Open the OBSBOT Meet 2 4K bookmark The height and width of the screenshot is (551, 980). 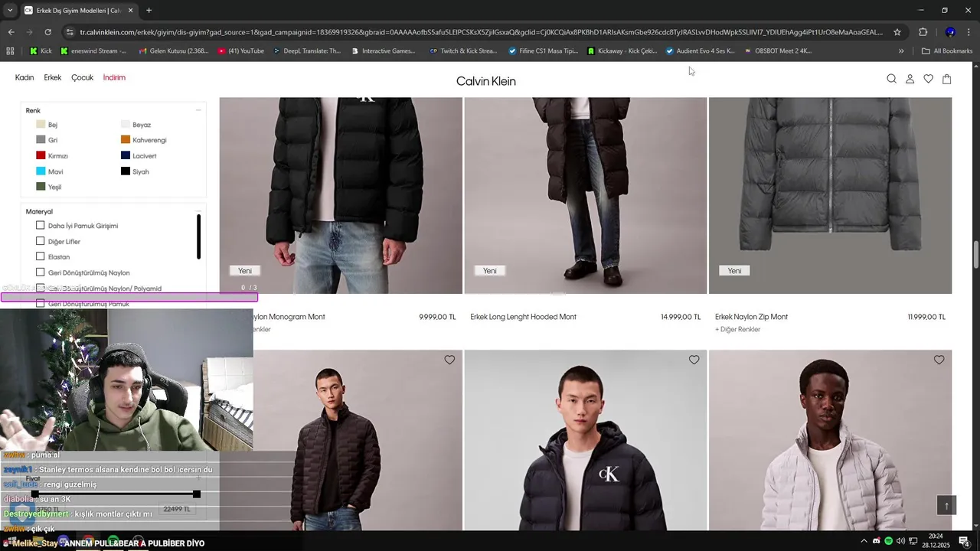click(x=778, y=51)
